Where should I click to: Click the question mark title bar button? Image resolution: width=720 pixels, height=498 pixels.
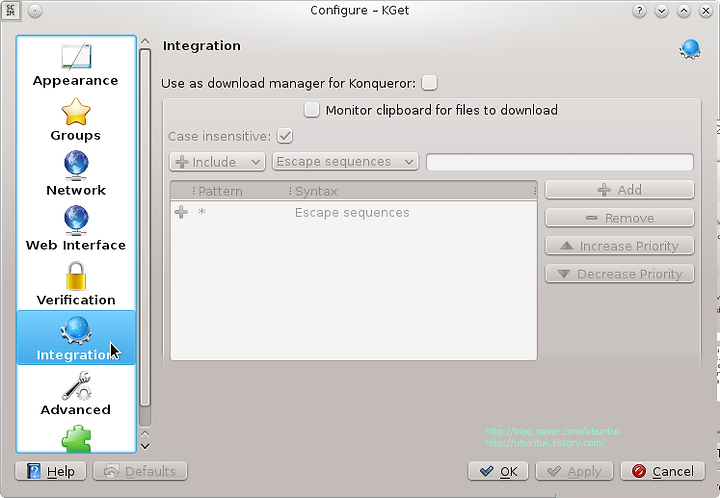click(x=640, y=11)
